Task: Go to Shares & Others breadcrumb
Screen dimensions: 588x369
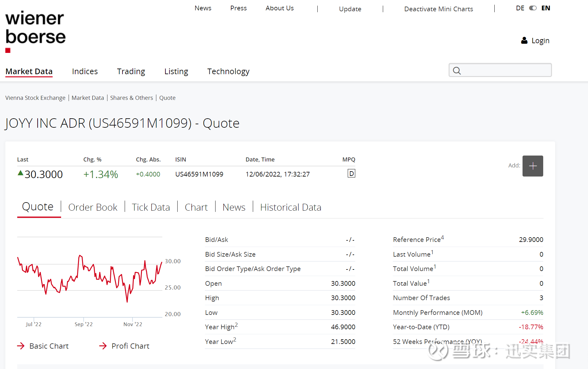Action: 131,98
